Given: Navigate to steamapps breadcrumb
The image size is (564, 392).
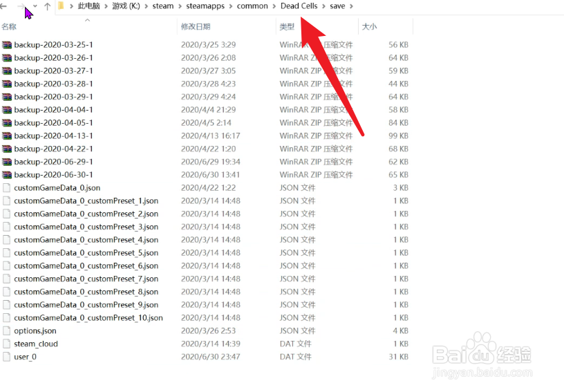Looking at the screenshot, I should pos(205,6).
